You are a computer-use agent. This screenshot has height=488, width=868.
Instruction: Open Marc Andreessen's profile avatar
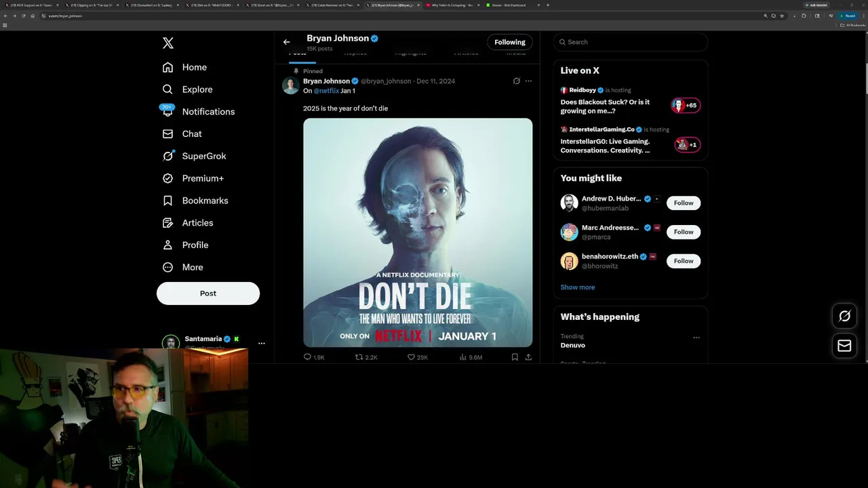(569, 232)
